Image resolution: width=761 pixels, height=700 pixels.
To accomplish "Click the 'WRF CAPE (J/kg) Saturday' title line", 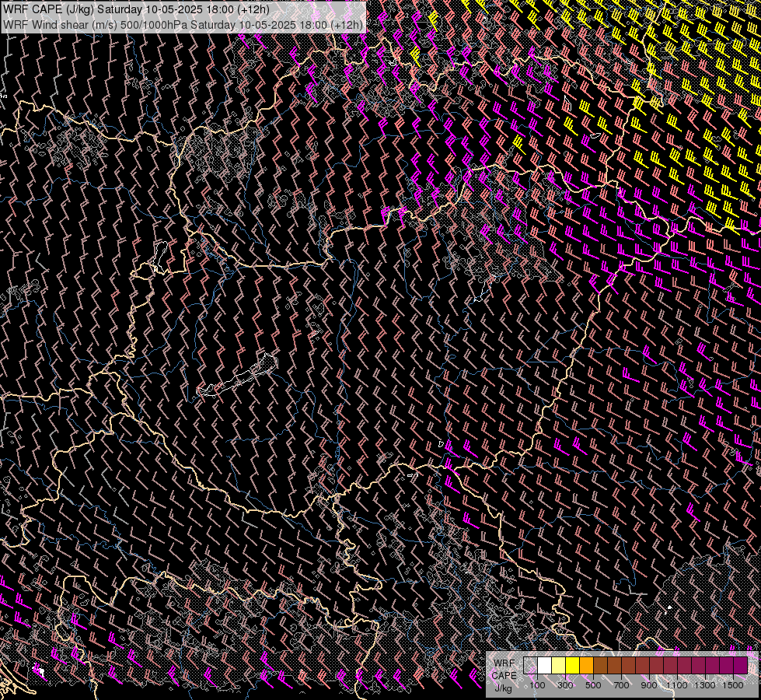I will click(x=136, y=9).
